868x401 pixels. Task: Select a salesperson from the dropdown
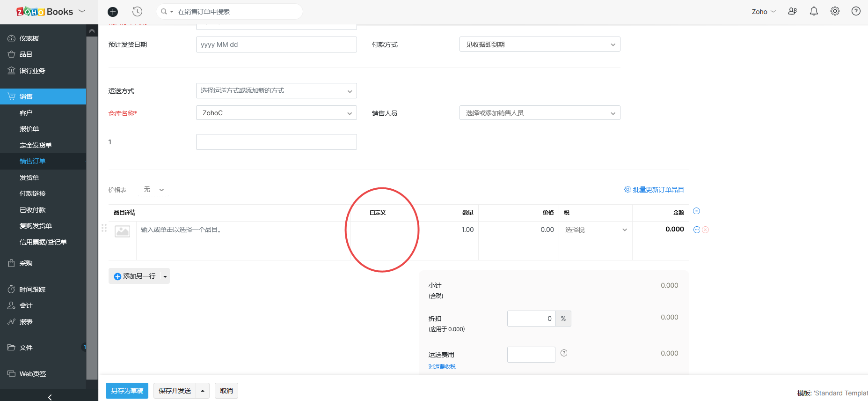tap(540, 113)
